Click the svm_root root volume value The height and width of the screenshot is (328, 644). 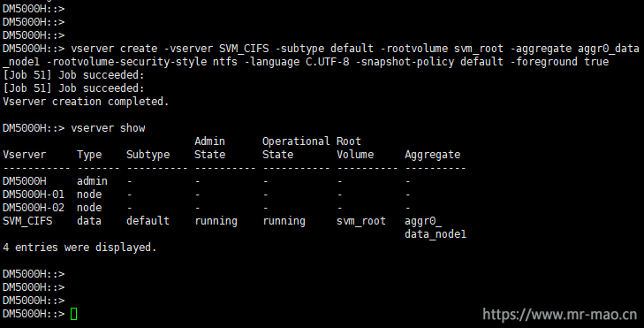(x=361, y=221)
